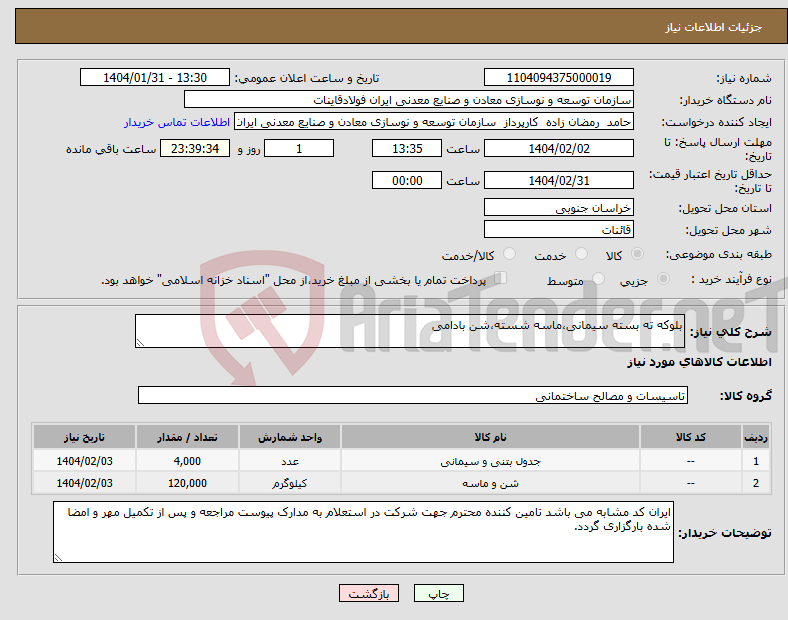Select the خدمت radio button

click(581, 254)
